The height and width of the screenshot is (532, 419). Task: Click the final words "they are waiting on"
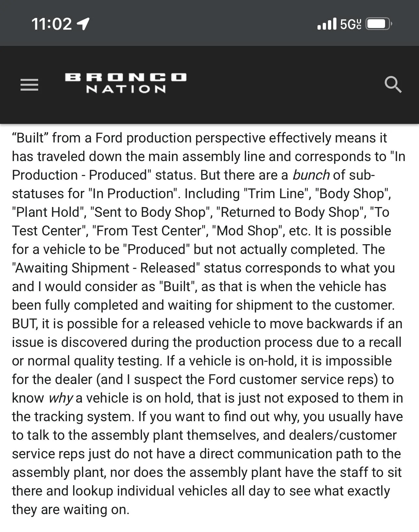[x=70, y=510]
